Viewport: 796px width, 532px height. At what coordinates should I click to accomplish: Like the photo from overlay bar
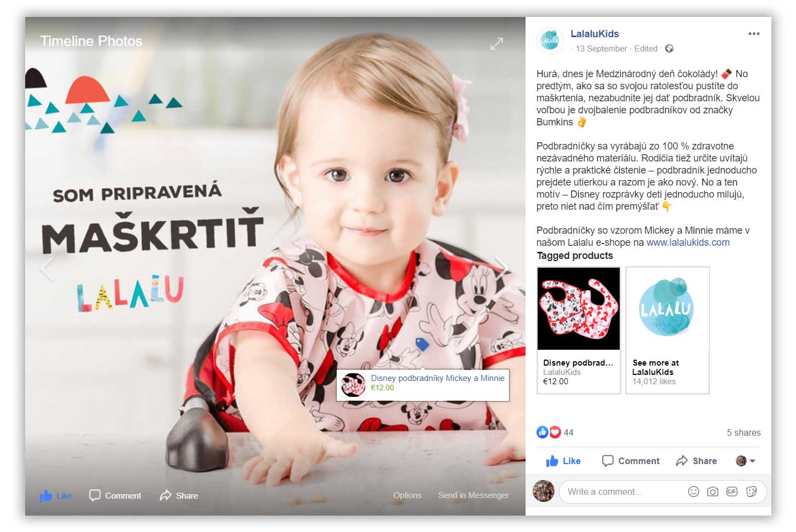click(x=55, y=496)
